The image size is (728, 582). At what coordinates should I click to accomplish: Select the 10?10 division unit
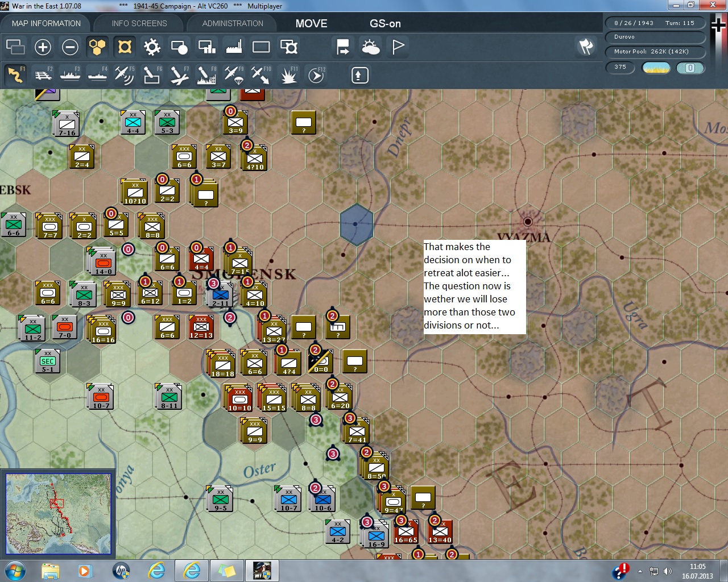(x=135, y=193)
